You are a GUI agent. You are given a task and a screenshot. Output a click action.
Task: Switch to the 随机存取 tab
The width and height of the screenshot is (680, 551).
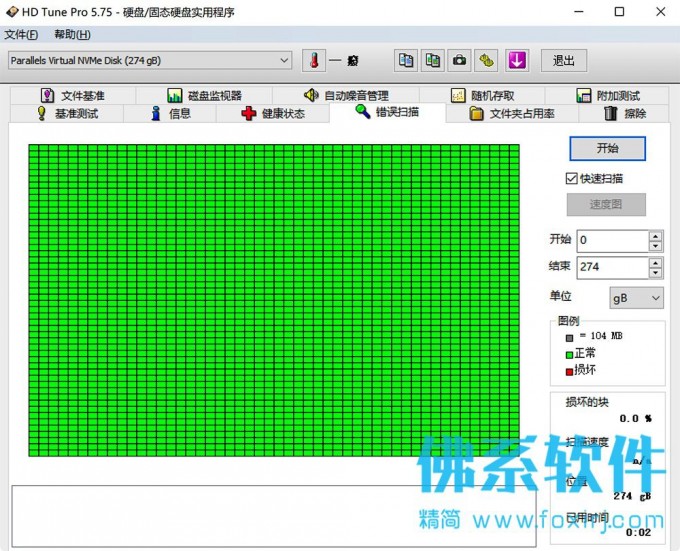482,95
